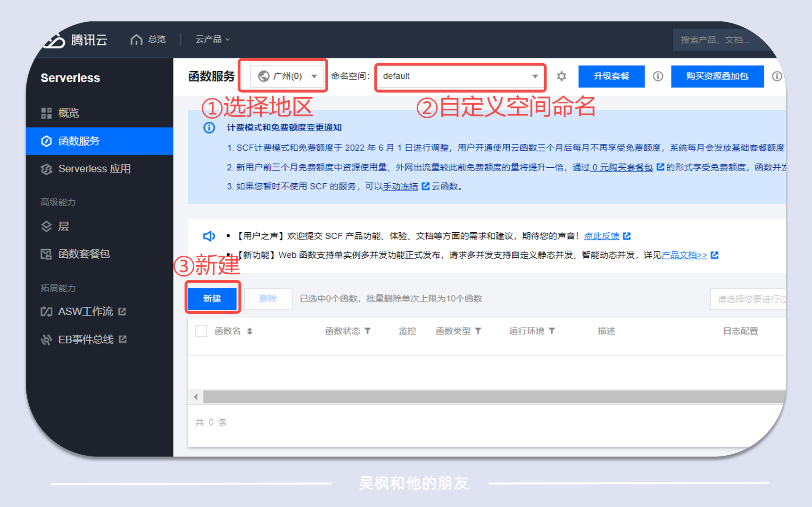Open the 点此反馈 link
This screenshot has height=507, width=812.
click(602, 236)
